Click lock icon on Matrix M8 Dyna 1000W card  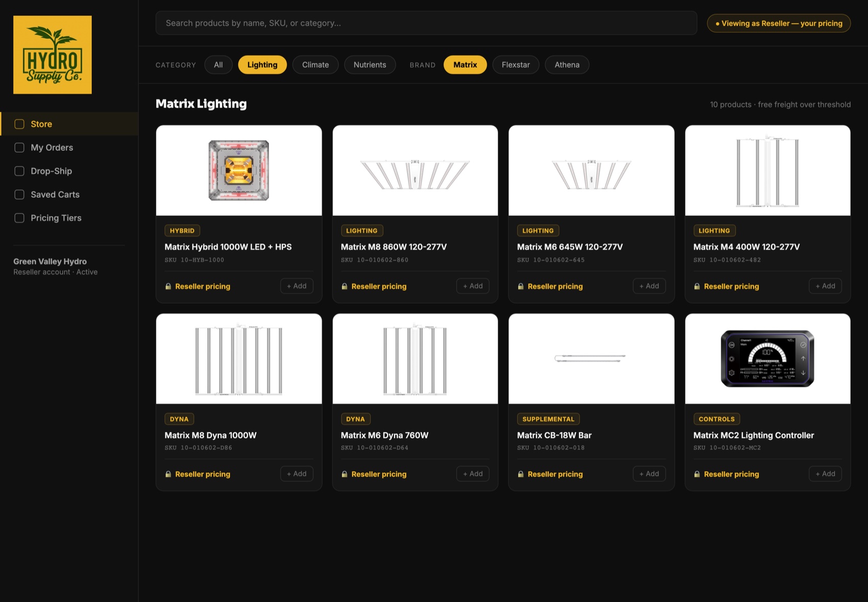pos(168,474)
